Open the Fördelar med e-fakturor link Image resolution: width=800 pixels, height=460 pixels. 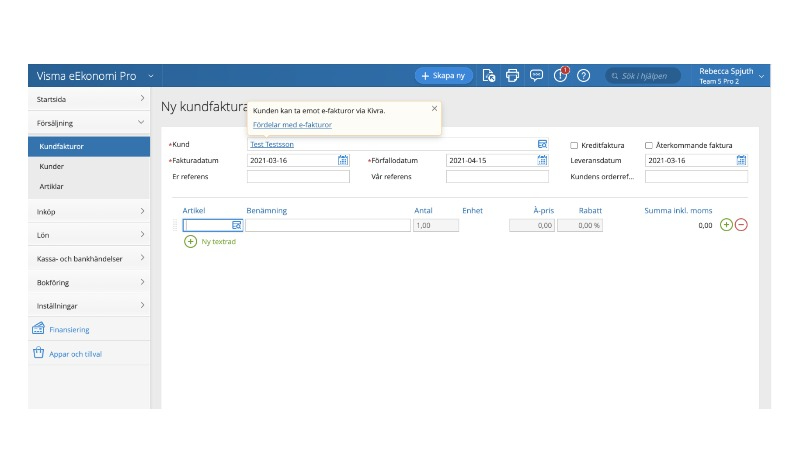(x=292, y=124)
